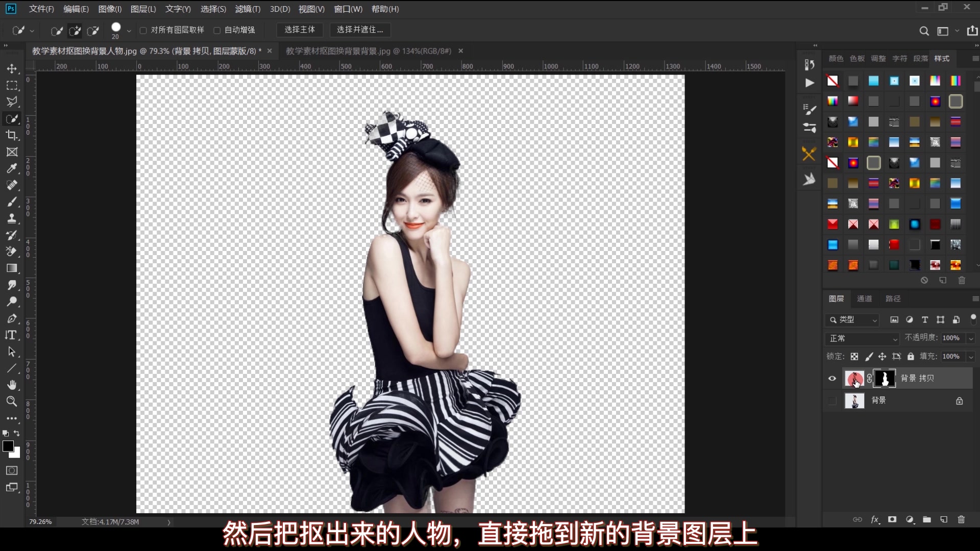Screen dimensions: 980x551
Task: Enable 对所有图层取样 checkbox
Action: point(143,31)
